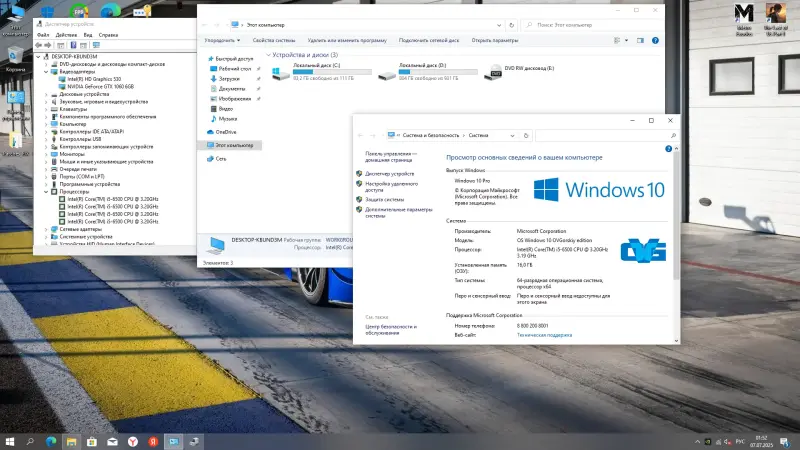Screen dimensions: 800x450
Task: Click the help icon in System window
Action: [x=668, y=149]
